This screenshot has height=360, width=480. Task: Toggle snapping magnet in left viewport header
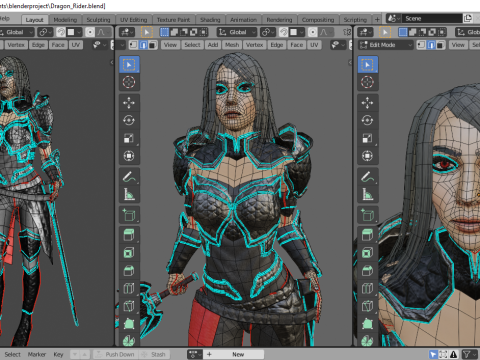tap(61, 32)
